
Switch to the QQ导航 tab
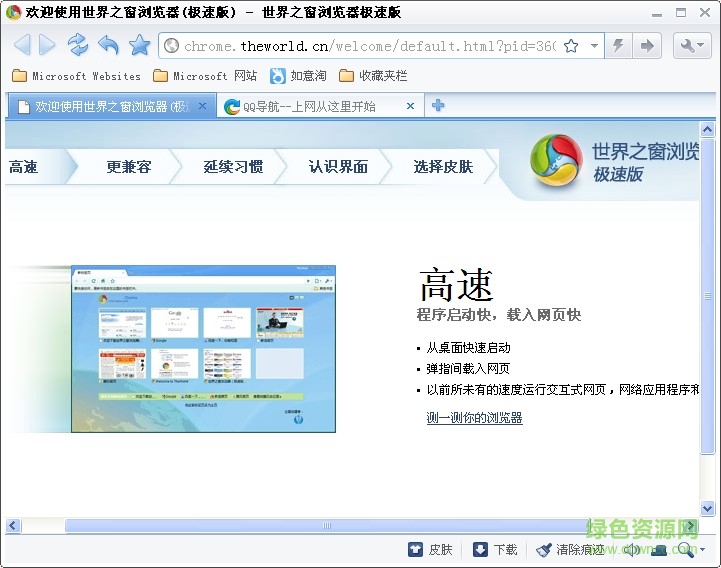309,106
